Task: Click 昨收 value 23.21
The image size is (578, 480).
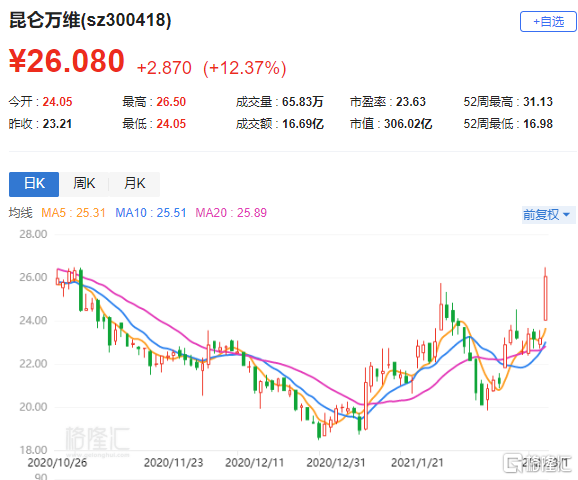Action: click(x=57, y=124)
